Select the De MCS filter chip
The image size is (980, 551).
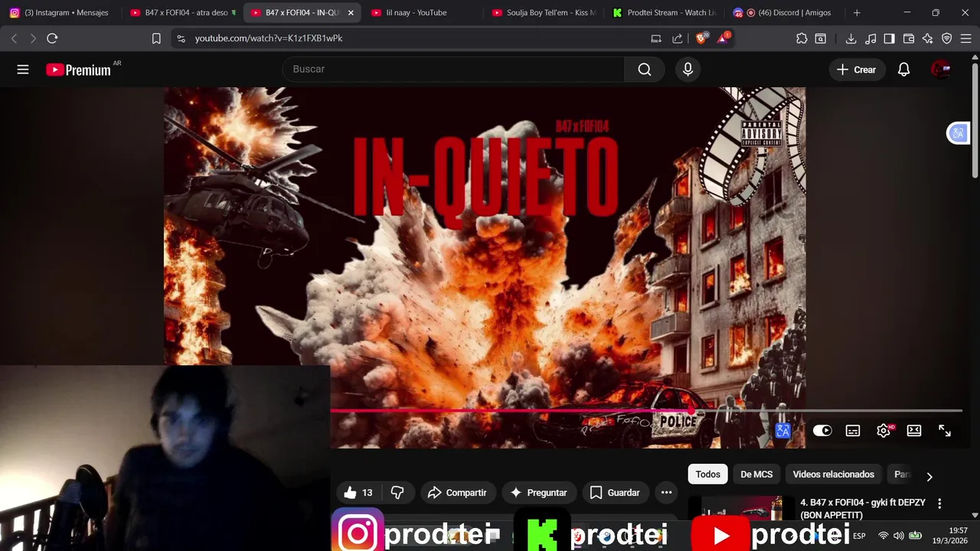(x=756, y=474)
